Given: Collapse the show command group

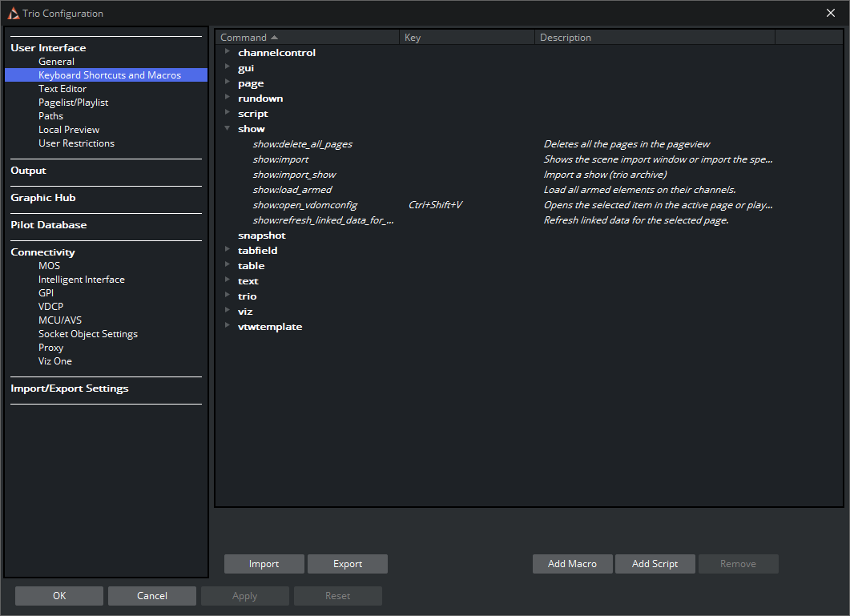Looking at the screenshot, I should tap(228, 128).
